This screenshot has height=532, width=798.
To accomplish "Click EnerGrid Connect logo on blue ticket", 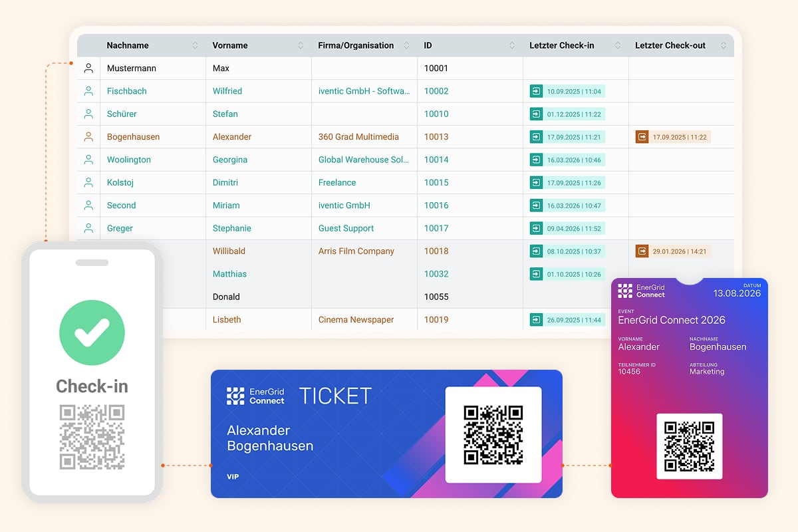I will click(x=255, y=396).
